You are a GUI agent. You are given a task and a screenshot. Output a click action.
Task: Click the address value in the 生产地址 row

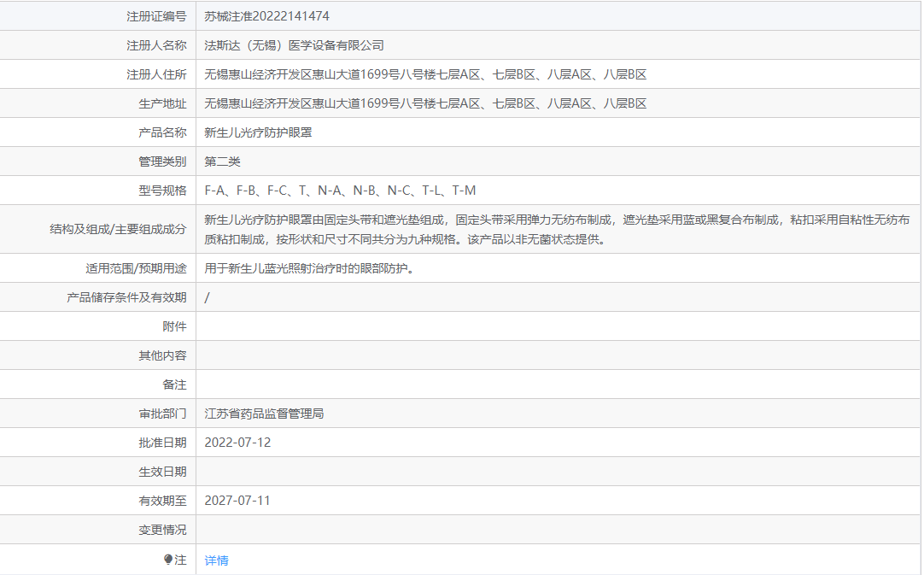click(x=425, y=103)
